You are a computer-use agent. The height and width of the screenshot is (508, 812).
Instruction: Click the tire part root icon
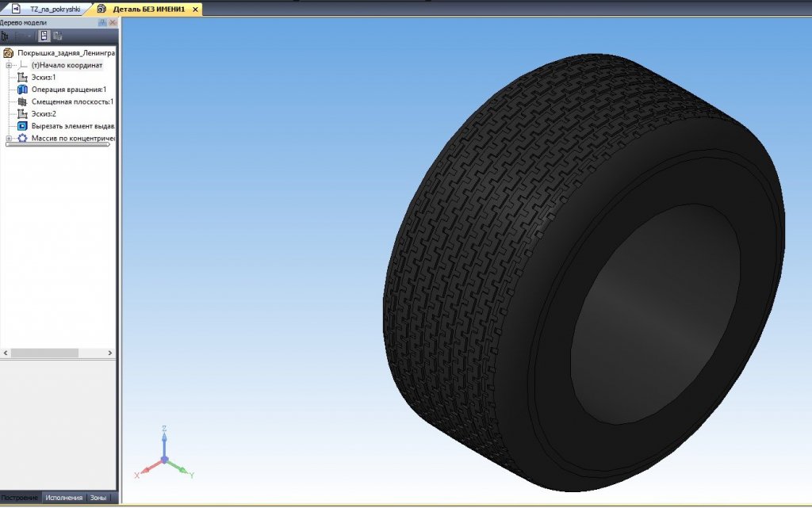[x=9, y=53]
